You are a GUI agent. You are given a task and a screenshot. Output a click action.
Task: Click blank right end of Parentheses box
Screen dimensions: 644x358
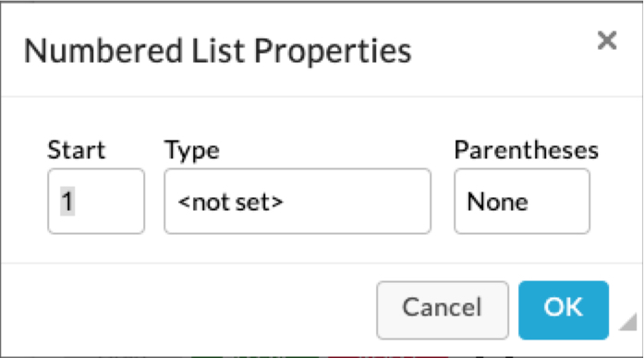(561, 202)
